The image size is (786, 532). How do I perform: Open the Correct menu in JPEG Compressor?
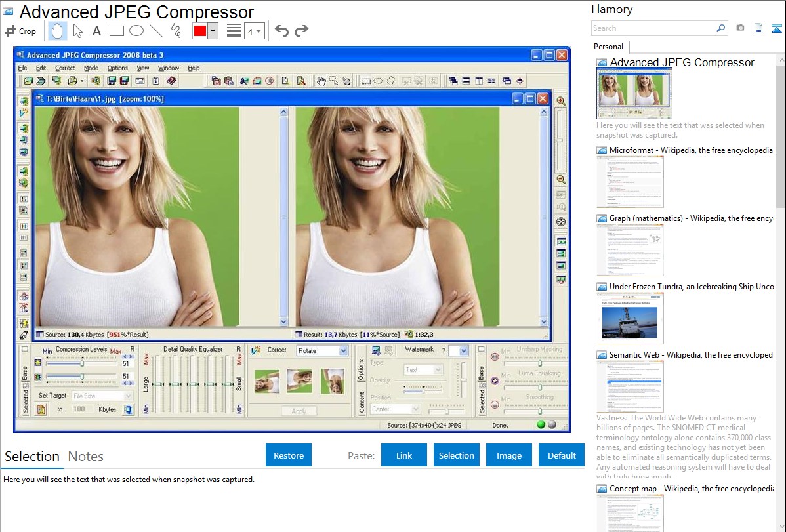tap(65, 68)
